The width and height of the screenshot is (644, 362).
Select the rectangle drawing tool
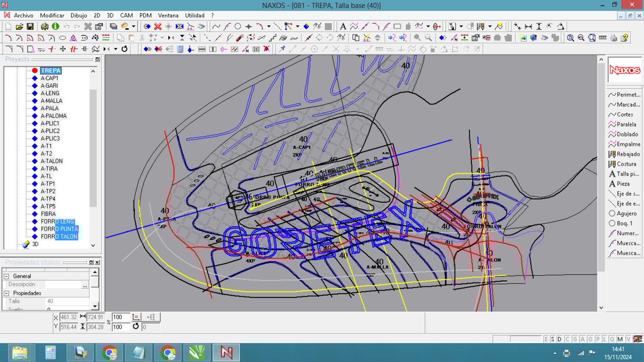(x=397, y=27)
